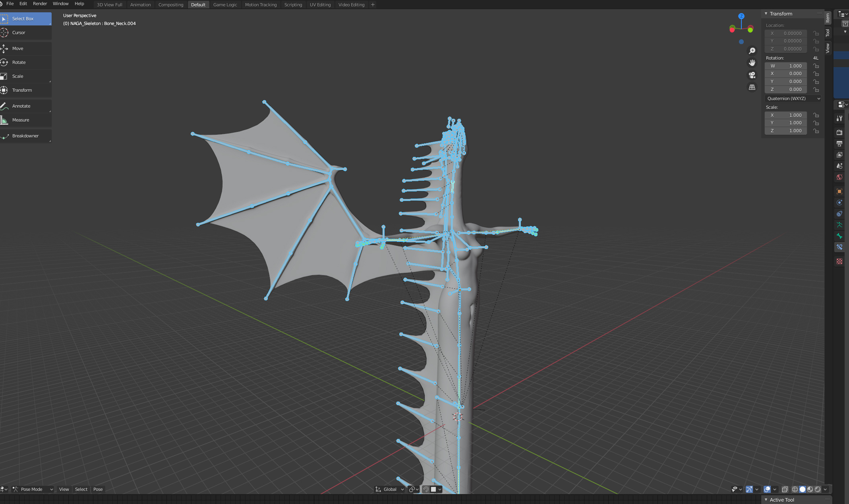Screen dimensions: 849x504
Task: Toggle X-ray display mode
Action: (x=785, y=489)
